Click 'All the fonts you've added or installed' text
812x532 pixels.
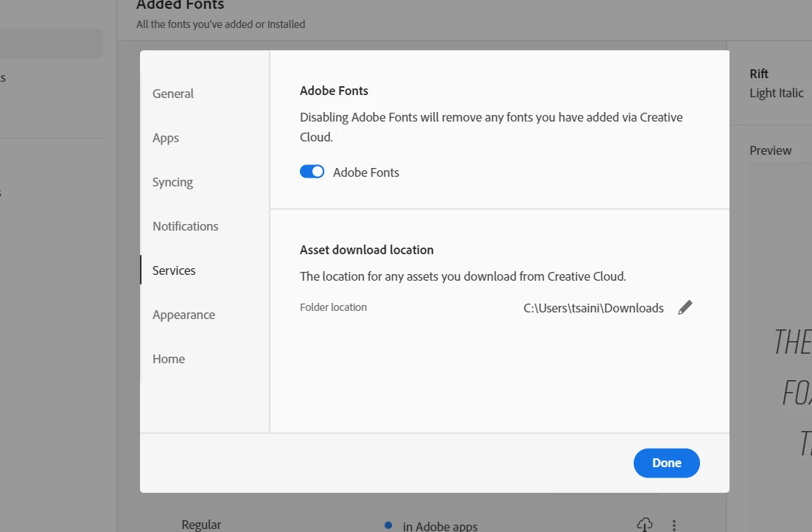click(220, 24)
